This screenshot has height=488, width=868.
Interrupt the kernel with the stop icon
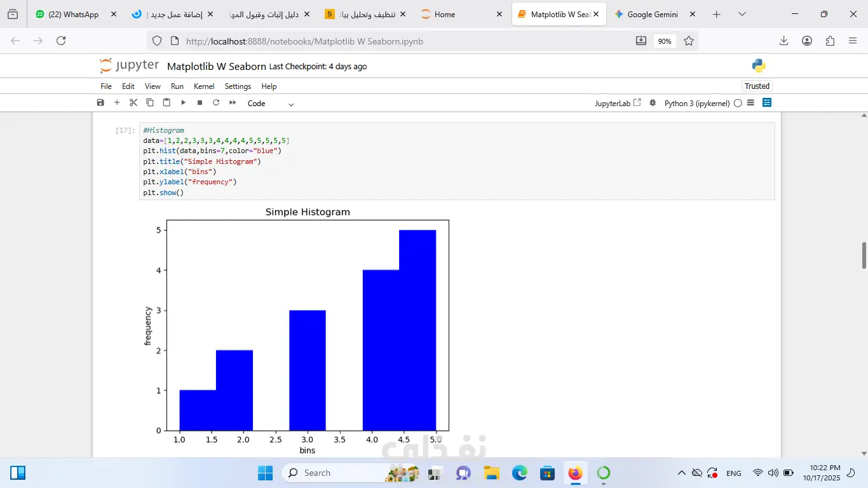pos(200,103)
